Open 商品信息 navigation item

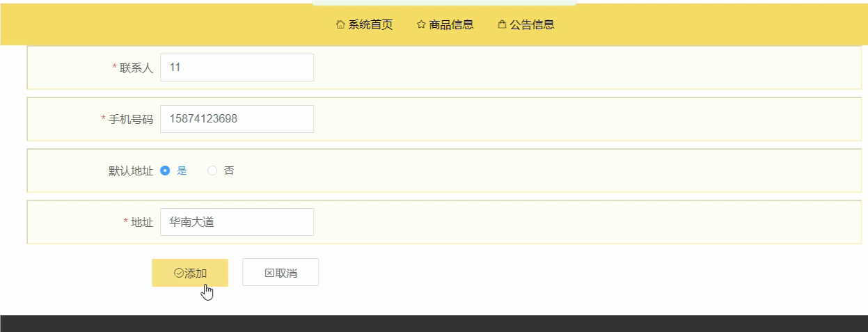tap(445, 25)
